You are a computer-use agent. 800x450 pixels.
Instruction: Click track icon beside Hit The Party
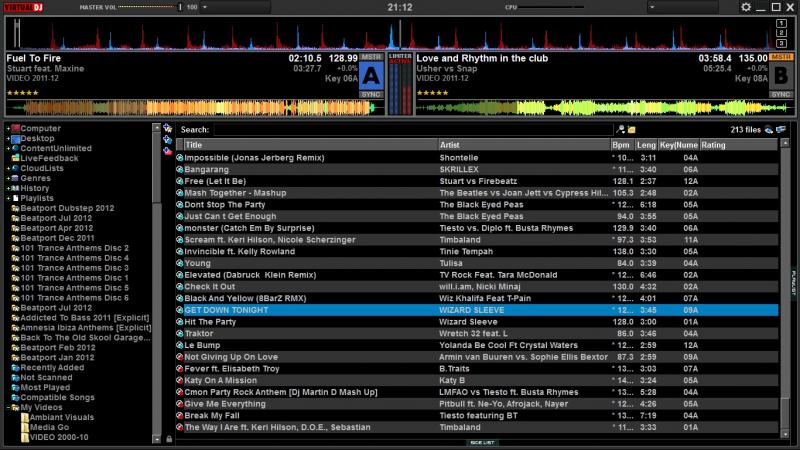click(x=180, y=322)
